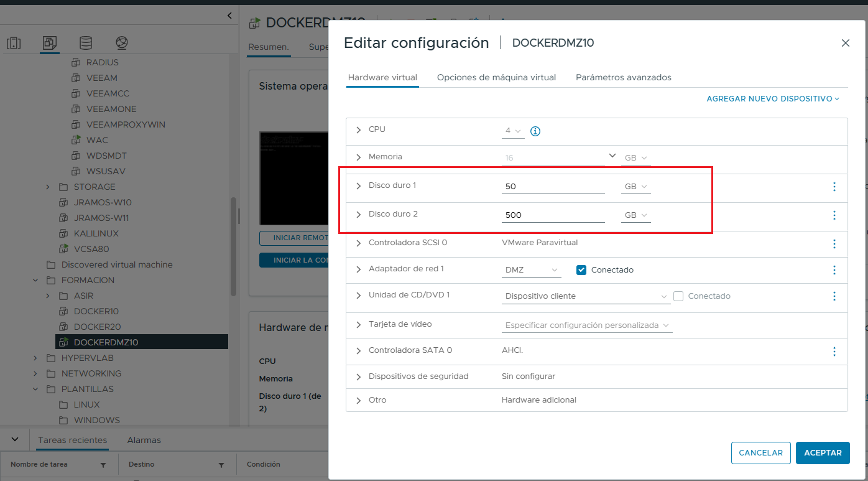Open Disco duro 2 GB unit dropdown
Image resolution: width=868 pixels, height=481 pixels.
(x=635, y=215)
